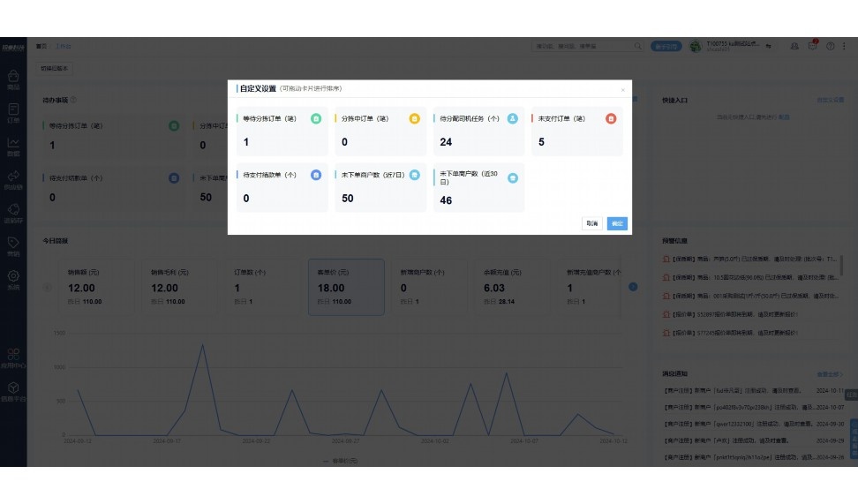This screenshot has height=504, width=858.
Task: Select the 订单数 (个) metric card
Action: click(263, 287)
